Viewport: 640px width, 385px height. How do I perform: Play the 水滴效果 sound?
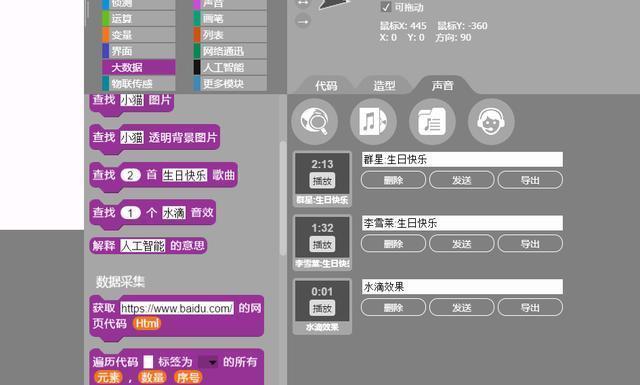click(x=322, y=308)
